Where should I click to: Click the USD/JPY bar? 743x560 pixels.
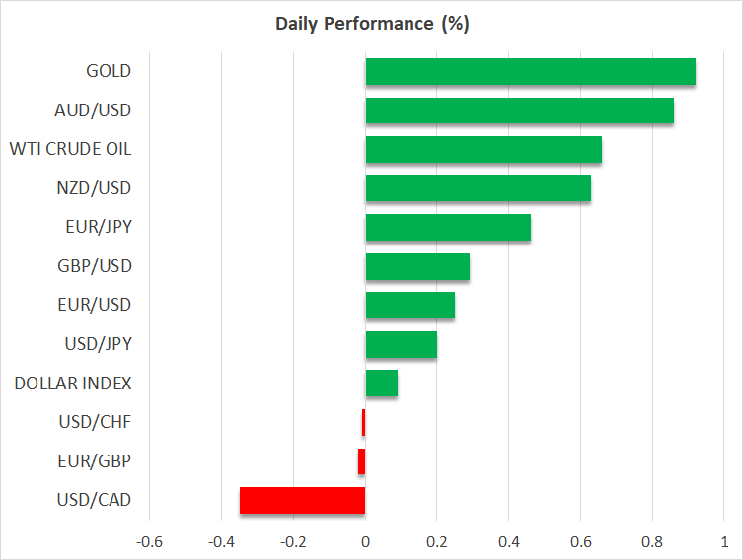(x=401, y=344)
